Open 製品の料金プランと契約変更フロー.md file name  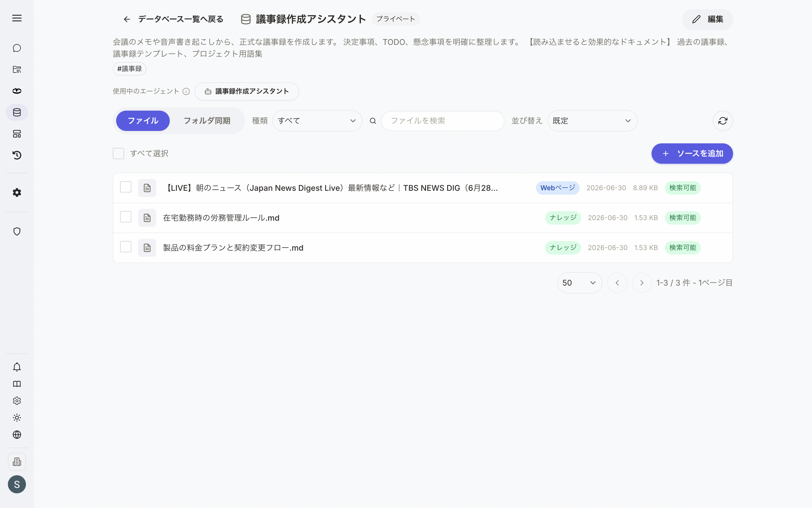pos(233,248)
